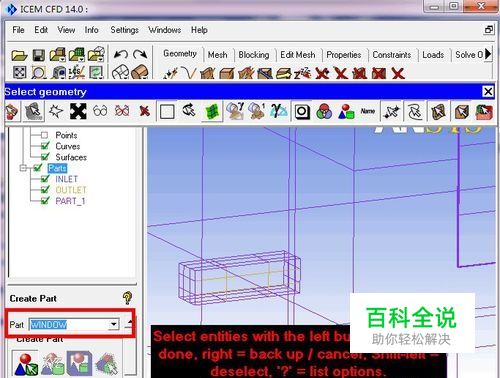
Task: Select the Delete Body tool
Action: (x=379, y=73)
